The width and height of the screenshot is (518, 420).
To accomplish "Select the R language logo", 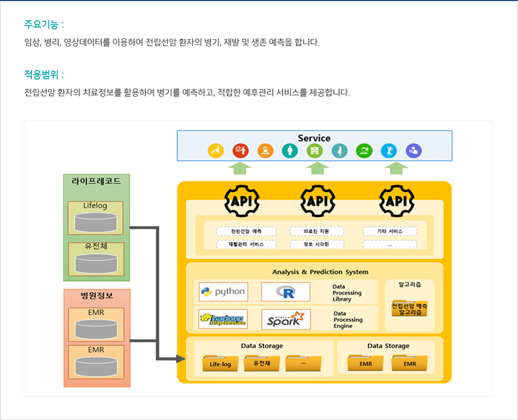I will coord(285,292).
